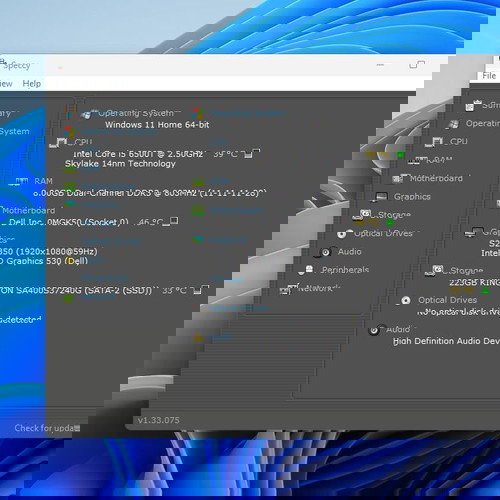Screen dimensions: 500x500
Task: Click the temperature icon after the CPU 39 °C reading
Action: (x=251, y=154)
